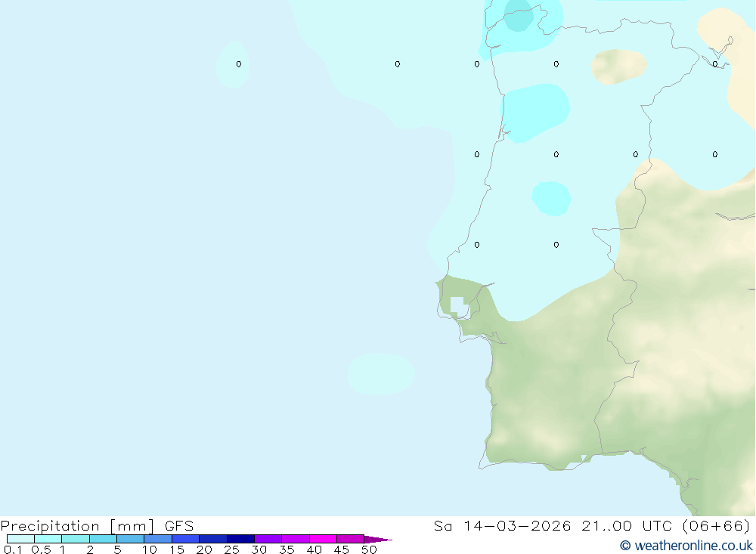Click the legend value '50'
Viewport: 756px width, 554px height.
(370, 549)
